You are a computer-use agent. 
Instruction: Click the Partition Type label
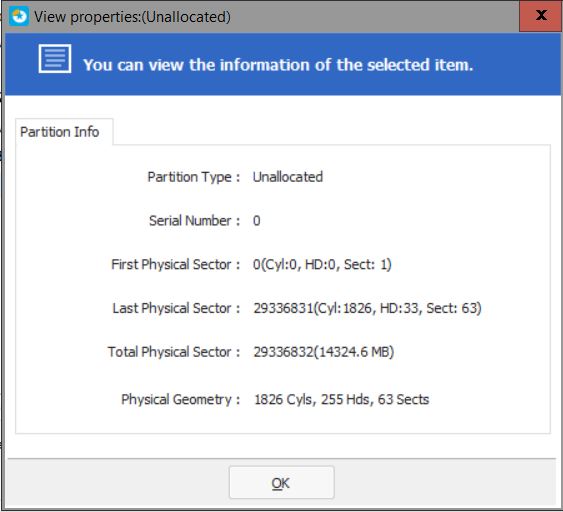pyautogui.click(x=194, y=177)
